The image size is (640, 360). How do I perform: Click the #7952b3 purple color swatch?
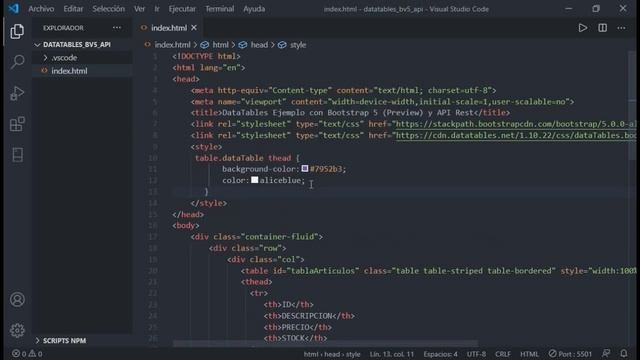(305, 169)
